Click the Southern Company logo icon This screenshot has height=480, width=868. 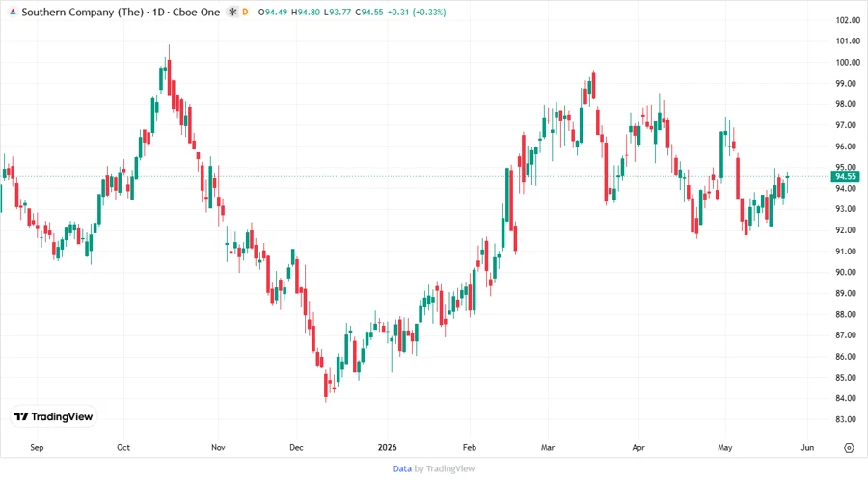point(13,12)
